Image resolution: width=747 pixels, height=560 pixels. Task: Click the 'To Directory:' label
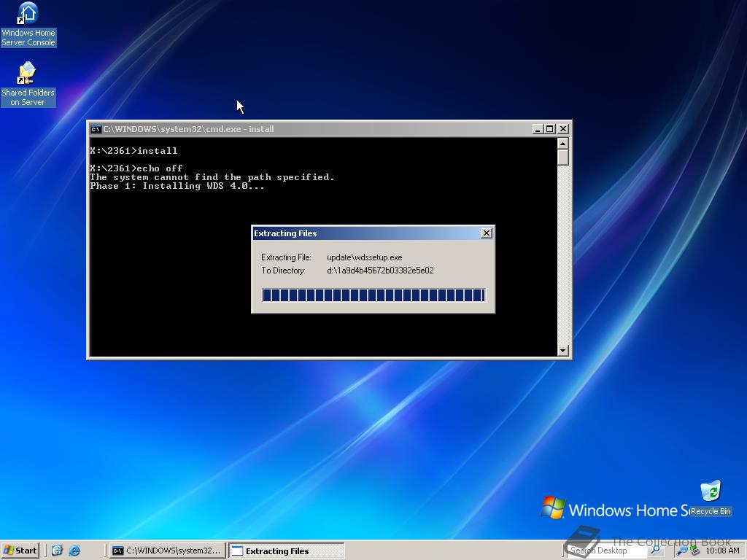[x=283, y=271]
